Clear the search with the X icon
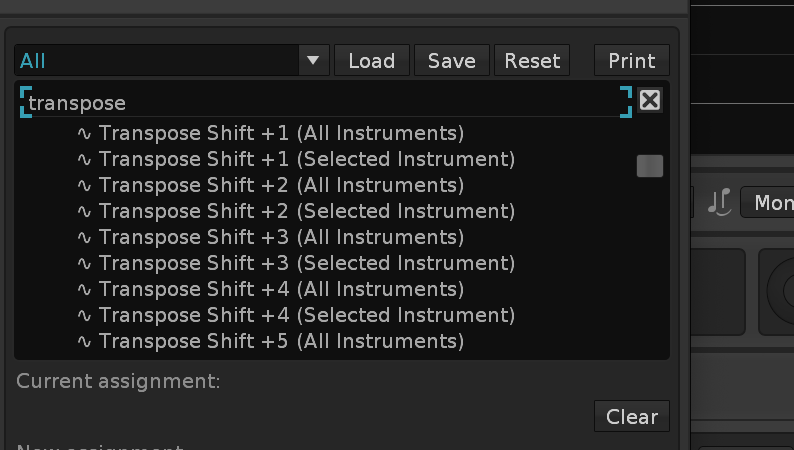Image resolution: width=794 pixels, height=450 pixels. pyautogui.click(x=650, y=100)
